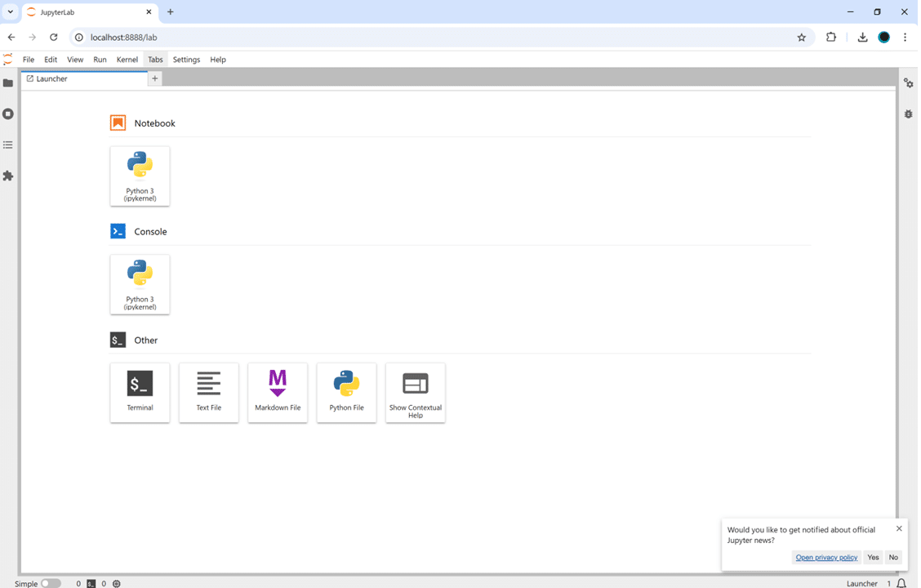Image resolution: width=921 pixels, height=588 pixels.
Task: Click Show Contextual Help tile
Action: click(416, 392)
